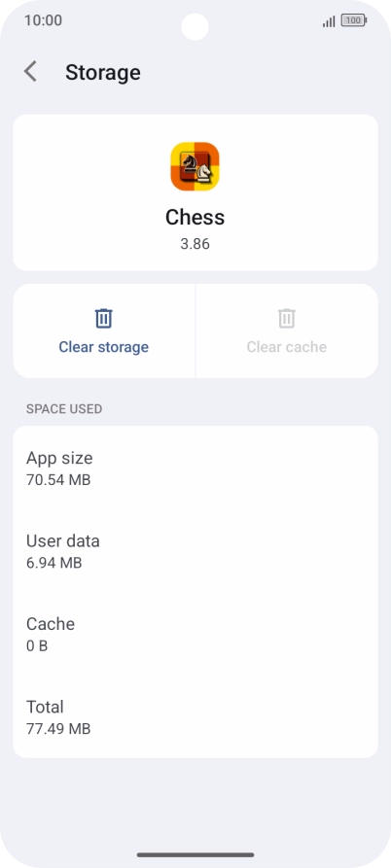Click the signal strength icon
This screenshot has height=868, width=391.
point(329,21)
